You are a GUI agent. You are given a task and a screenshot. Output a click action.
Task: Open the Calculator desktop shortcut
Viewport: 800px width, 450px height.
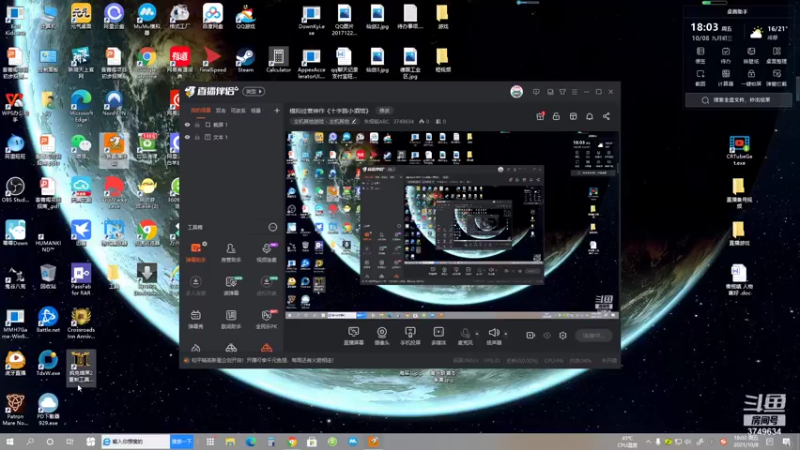278,60
